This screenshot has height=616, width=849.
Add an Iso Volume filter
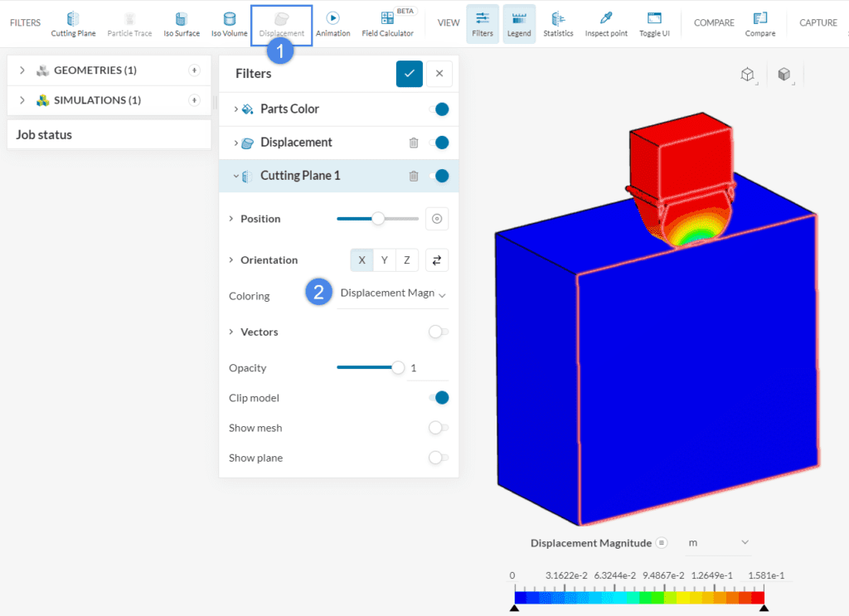(229, 24)
